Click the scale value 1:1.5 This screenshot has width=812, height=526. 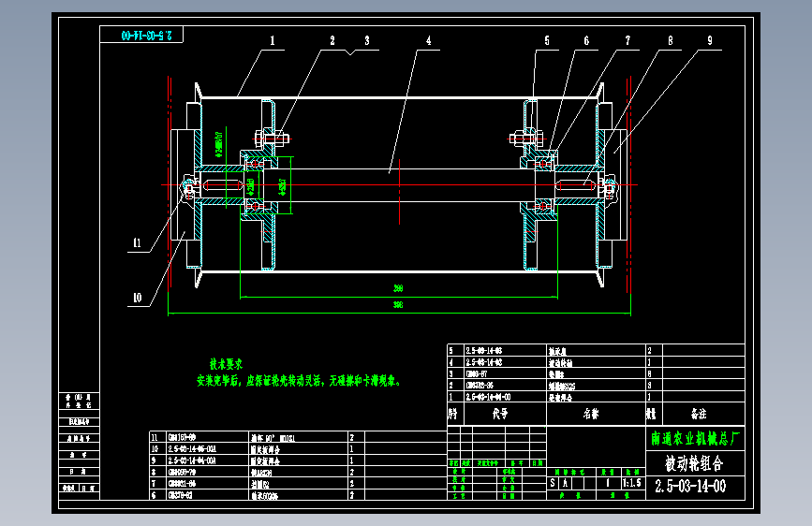(632, 483)
